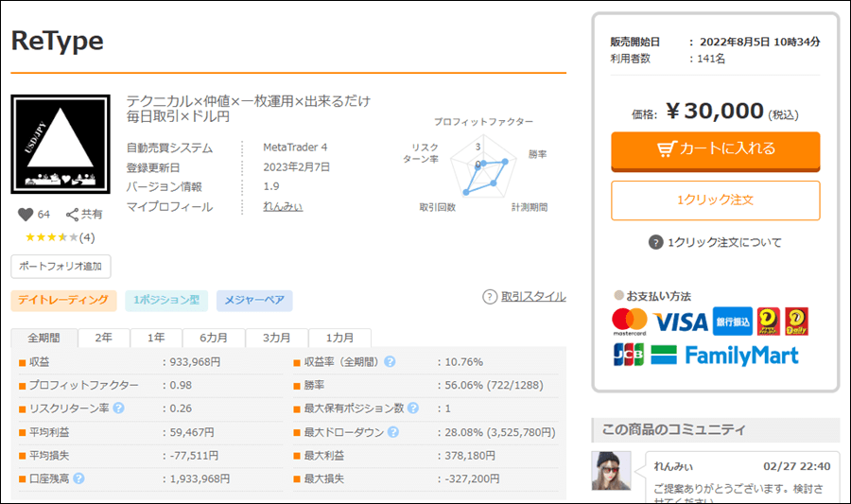Click help icon beside 1クリック注文について
This screenshot has width=851, height=504.
tap(655, 243)
